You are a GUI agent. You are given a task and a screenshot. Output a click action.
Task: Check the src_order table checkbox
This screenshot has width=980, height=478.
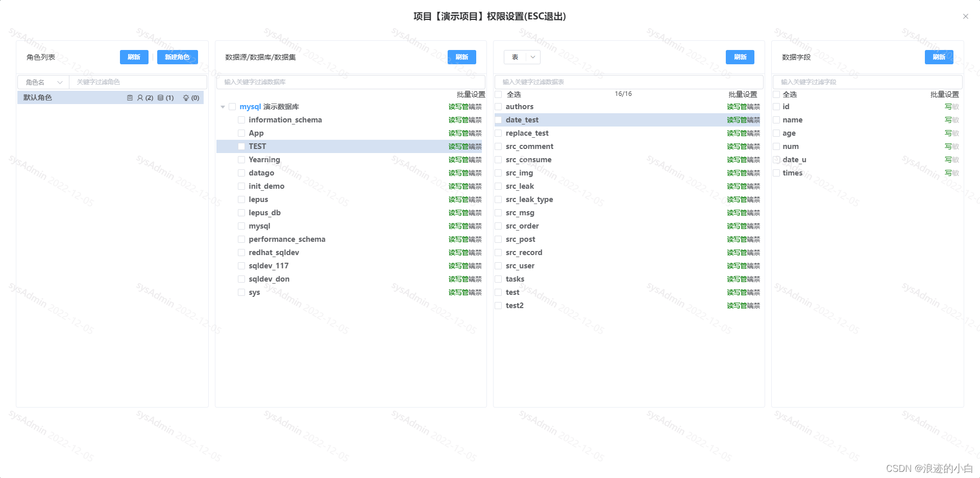[x=498, y=226]
